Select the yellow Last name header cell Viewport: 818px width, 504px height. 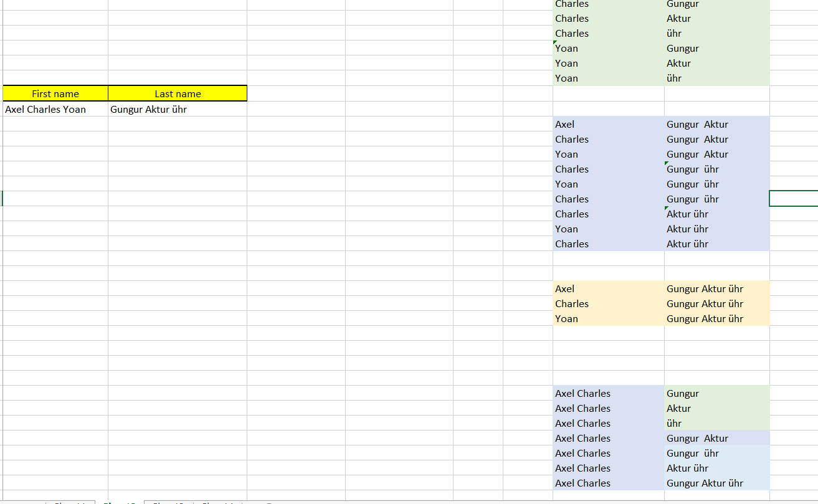[178, 93]
